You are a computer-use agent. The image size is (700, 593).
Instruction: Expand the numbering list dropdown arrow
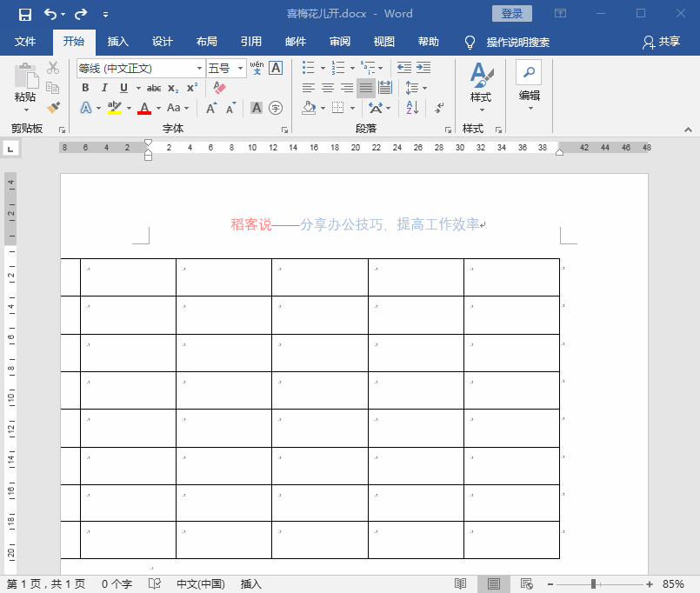[352, 69]
